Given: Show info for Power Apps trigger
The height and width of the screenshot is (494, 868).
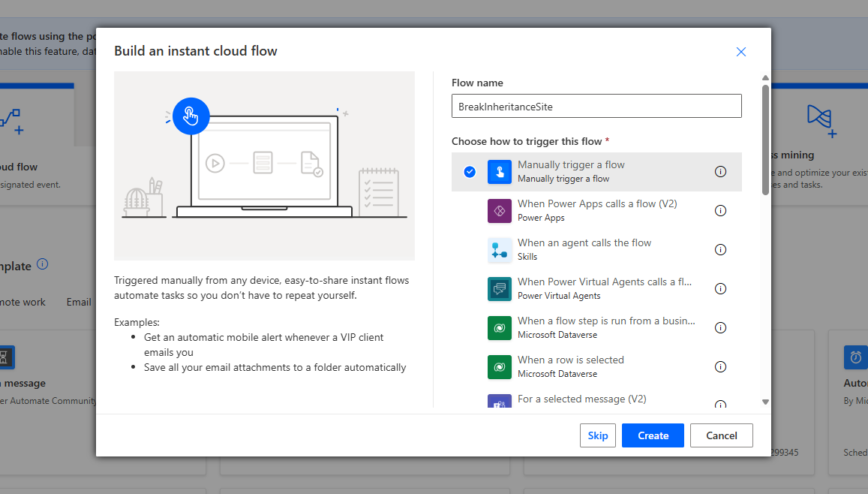Looking at the screenshot, I should click(720, 211).
